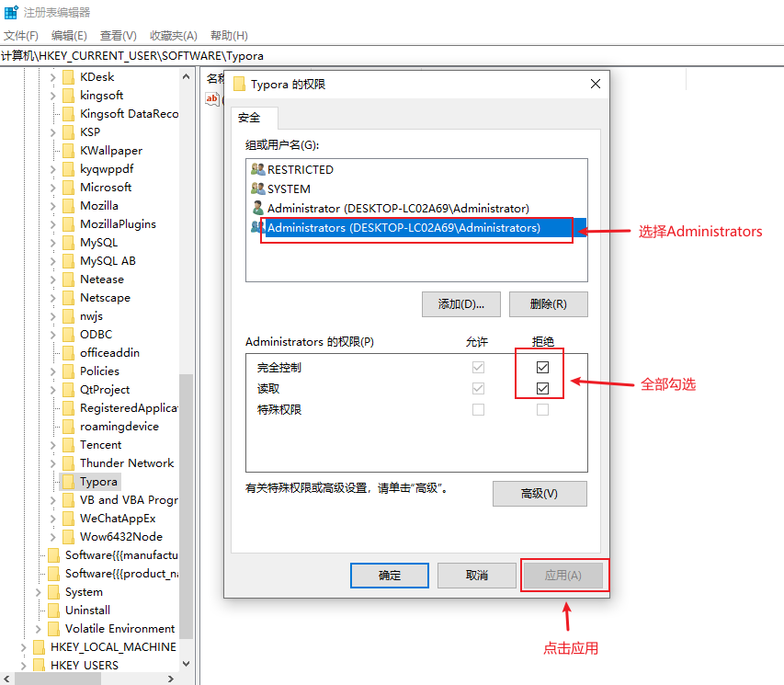Viewport: 784px width, 685px height.
Task: Toggle deny checkbox for 完全控制
Action: coord(542,367)
